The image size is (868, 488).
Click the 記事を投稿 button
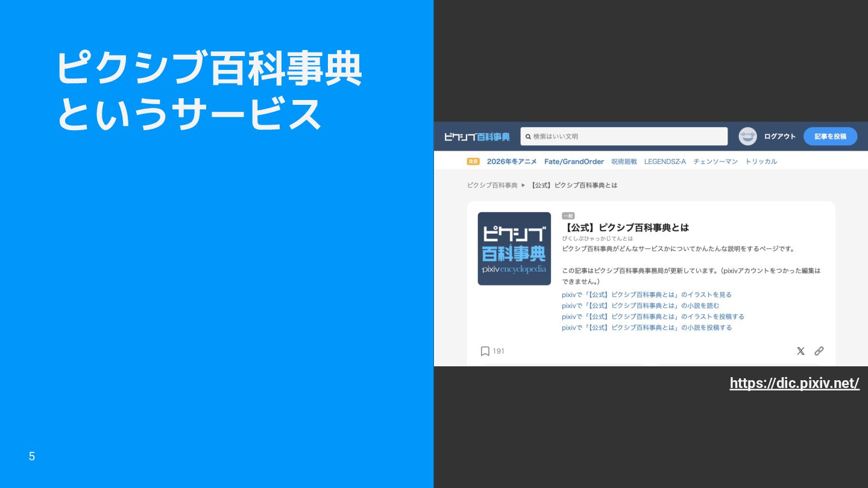[830, 137]
